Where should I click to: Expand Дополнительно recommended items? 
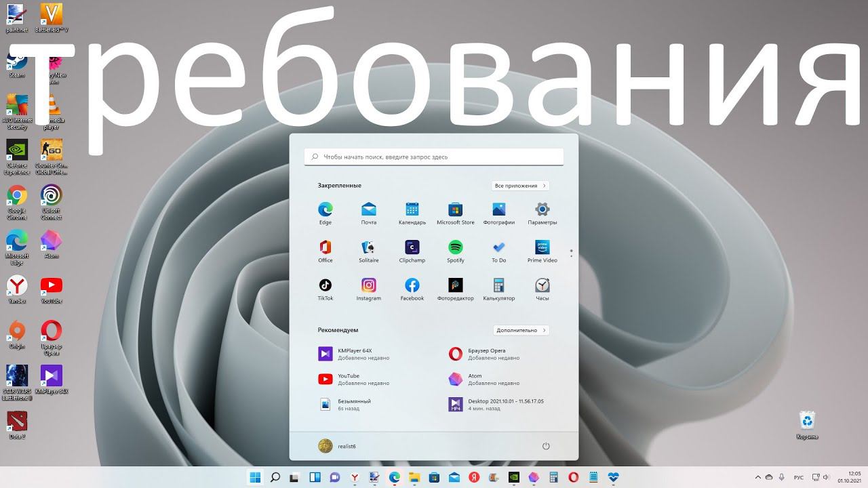(521, 330)
